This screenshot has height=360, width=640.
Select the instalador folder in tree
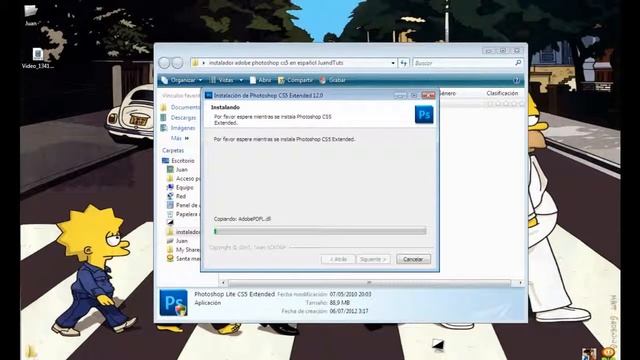pos(188,231)
